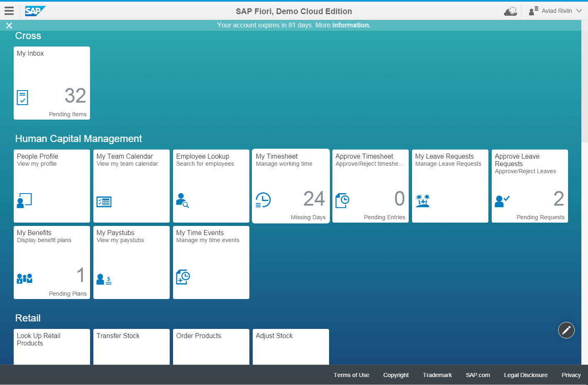Close the account expiry notification banner

tap(9, 26)
